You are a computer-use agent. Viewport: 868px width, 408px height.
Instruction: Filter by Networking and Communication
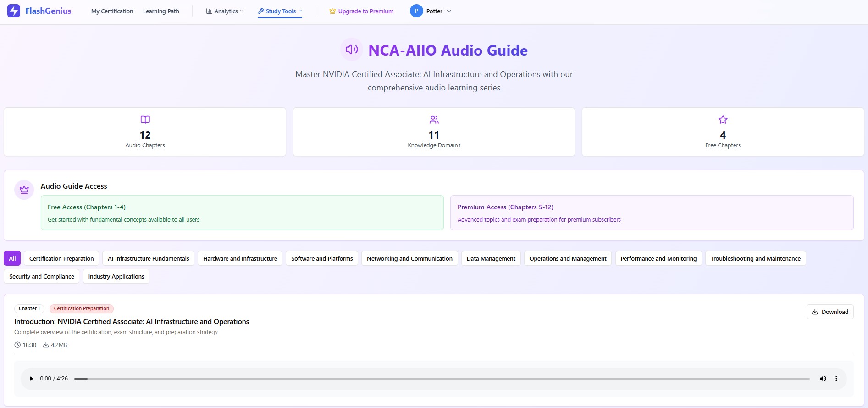[x=409, y=258]
